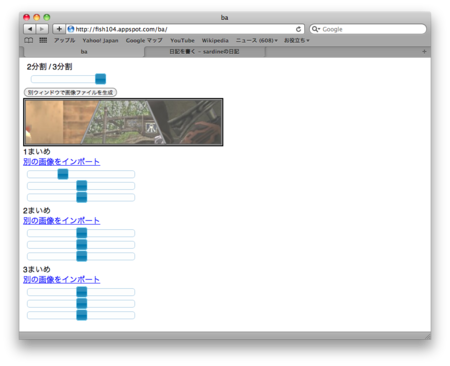450x366 pixels.
Task: Click the 2まいめ label
Action: [x=37, y=211]
